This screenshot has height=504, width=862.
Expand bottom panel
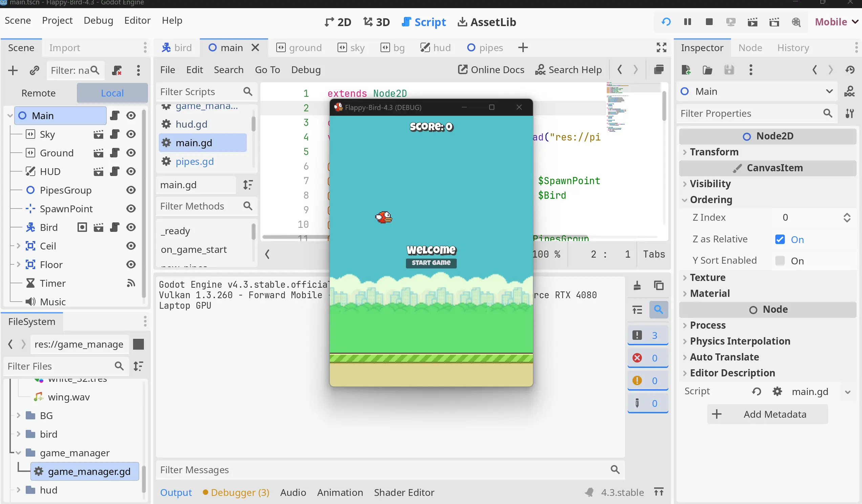[x=659, y=492]
